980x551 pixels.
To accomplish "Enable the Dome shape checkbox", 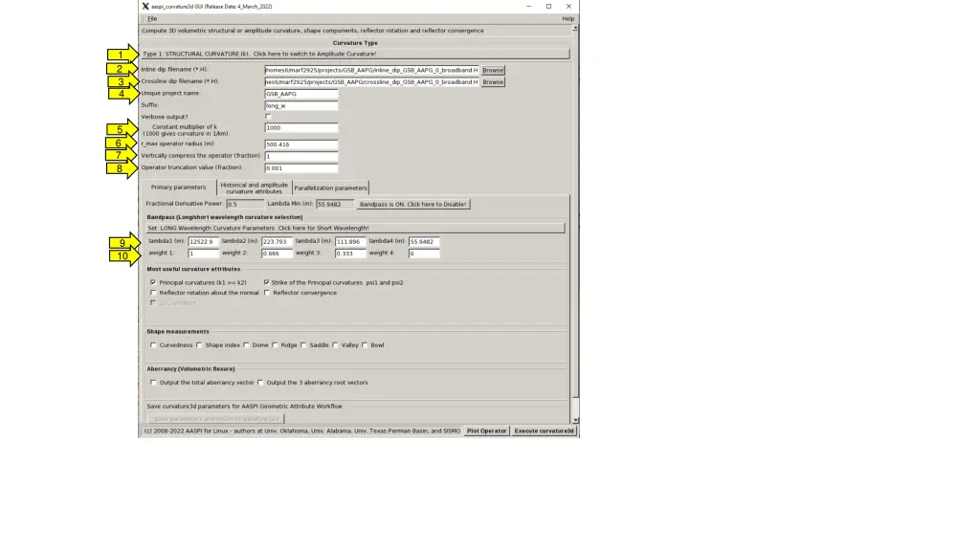I will [246, 344].
